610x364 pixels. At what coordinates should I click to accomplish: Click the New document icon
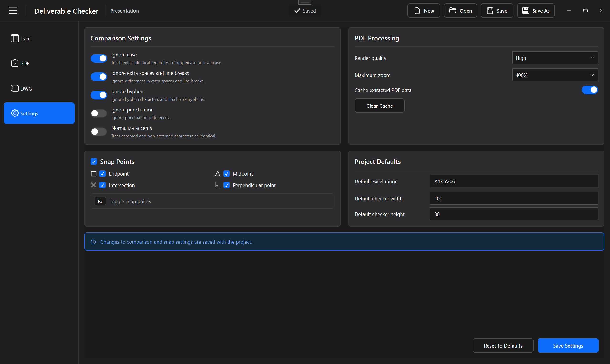coord(417,11)
